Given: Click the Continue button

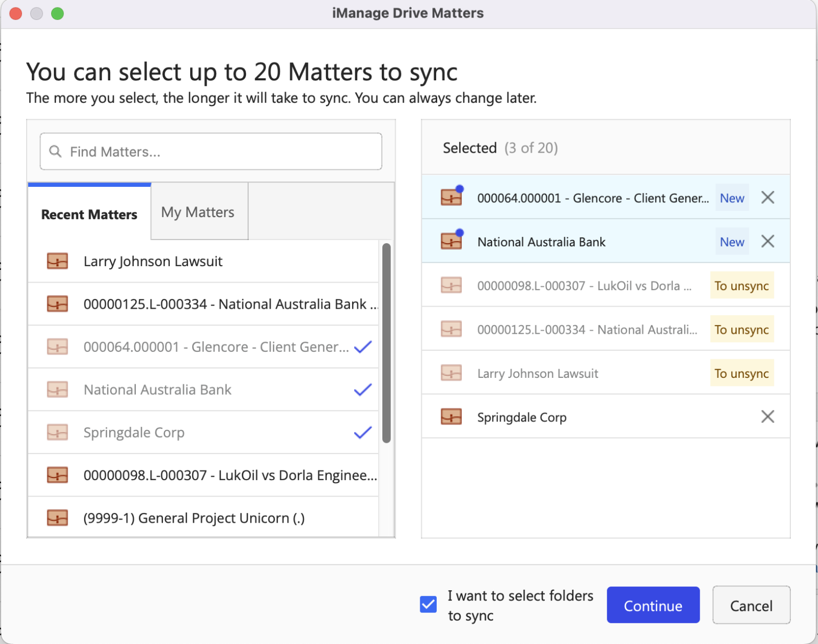Looking at the screenshot, I should (653, 605).
